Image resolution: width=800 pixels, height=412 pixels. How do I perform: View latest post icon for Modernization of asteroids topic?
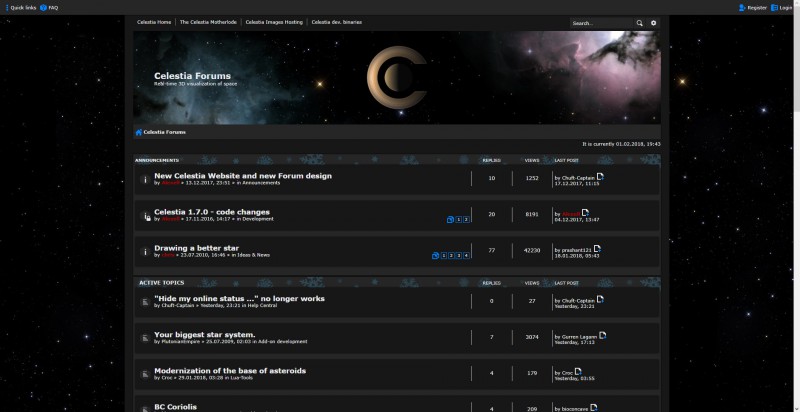click(578, 372)
